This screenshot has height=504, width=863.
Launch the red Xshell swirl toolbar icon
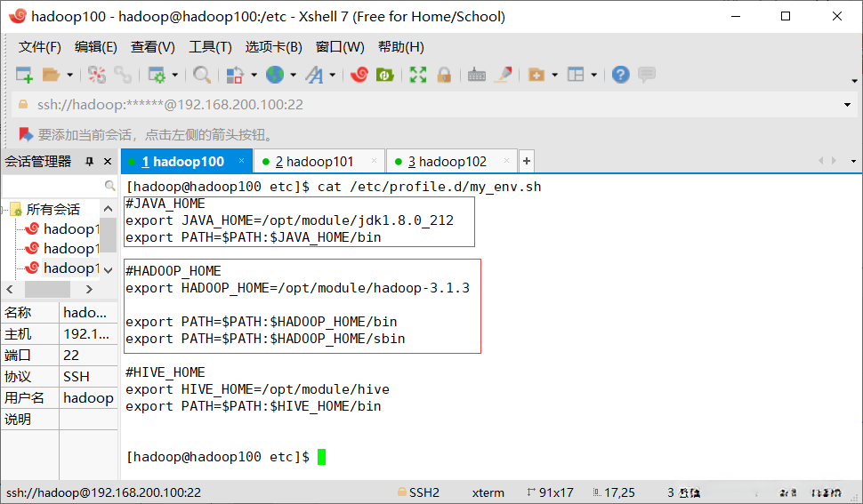click(359, 75)
